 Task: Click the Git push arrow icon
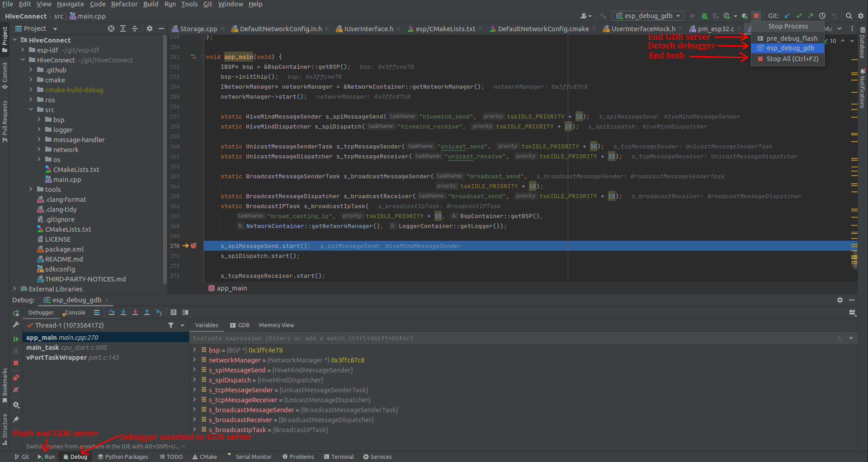coord(810,16)
